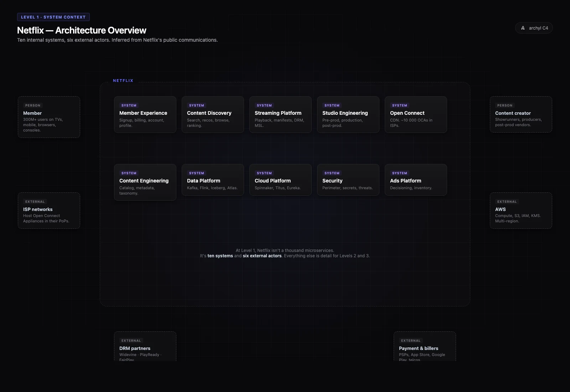Open the ISP networks external card

49,211
